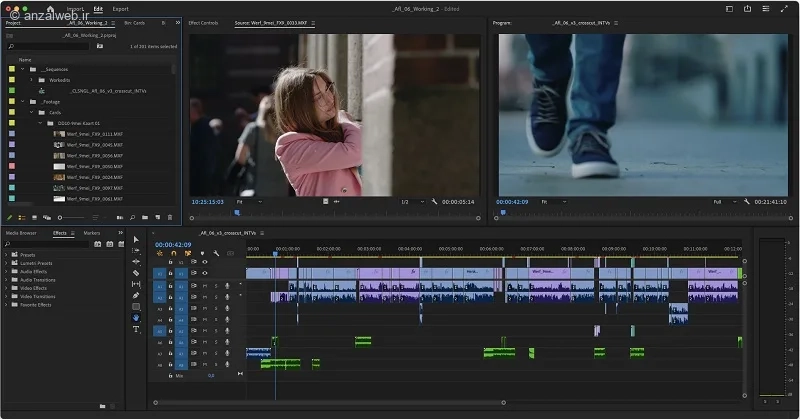Mute audio track A1
The image size is (800, 419).
205,286
